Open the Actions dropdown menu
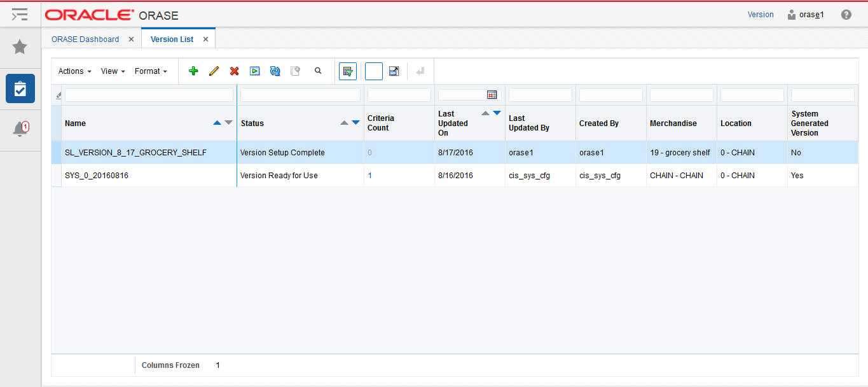 click(75, 71)
